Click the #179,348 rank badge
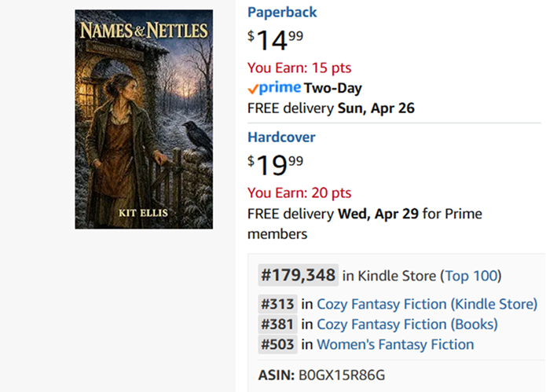The width and height of the screenshot is (546, 392). coord(299,276)
